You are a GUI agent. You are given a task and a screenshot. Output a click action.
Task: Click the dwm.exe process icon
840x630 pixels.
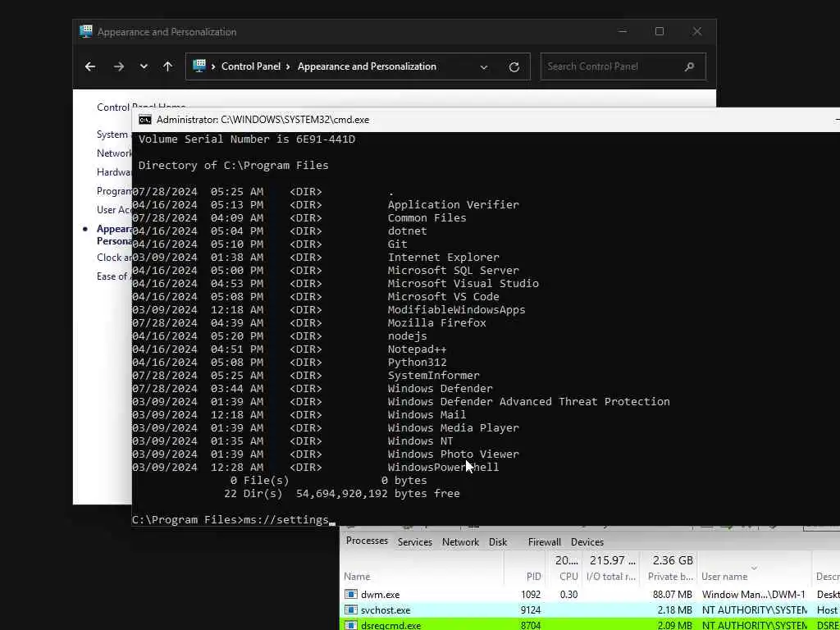351,594
